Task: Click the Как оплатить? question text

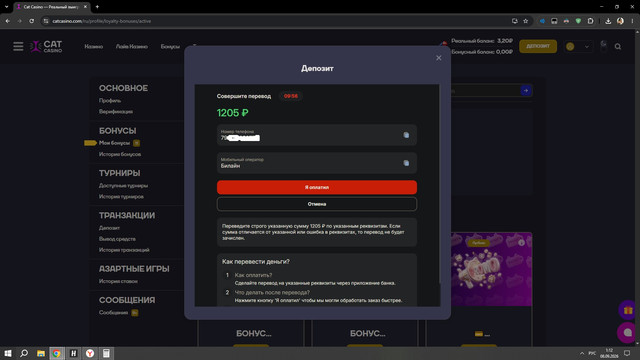Action: [x=253, y=275]
